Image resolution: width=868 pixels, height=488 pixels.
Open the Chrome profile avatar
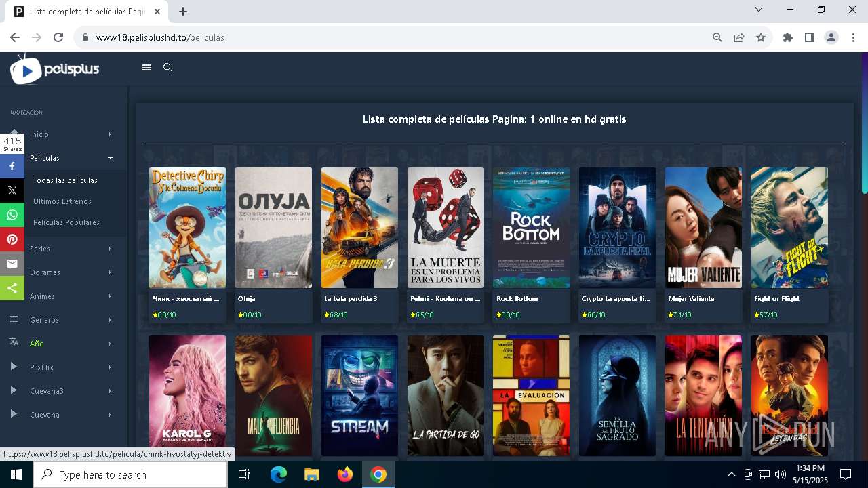pos(831,37)
